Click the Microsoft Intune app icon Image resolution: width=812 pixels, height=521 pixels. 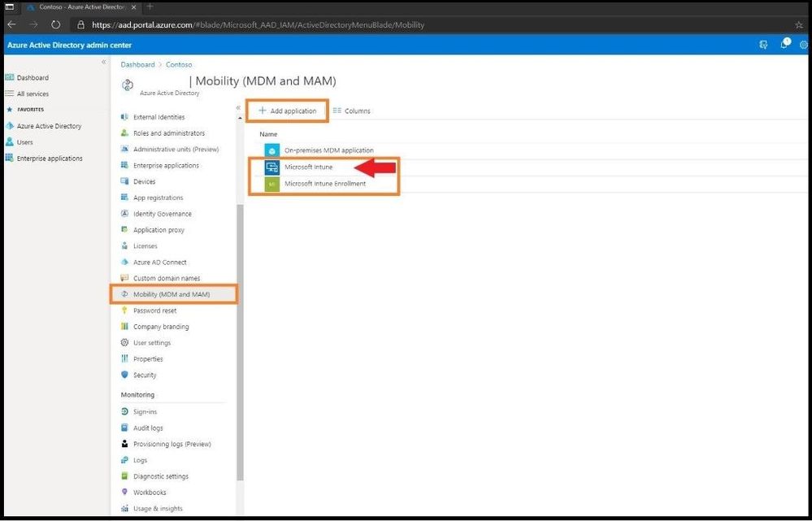pos(271,167)
